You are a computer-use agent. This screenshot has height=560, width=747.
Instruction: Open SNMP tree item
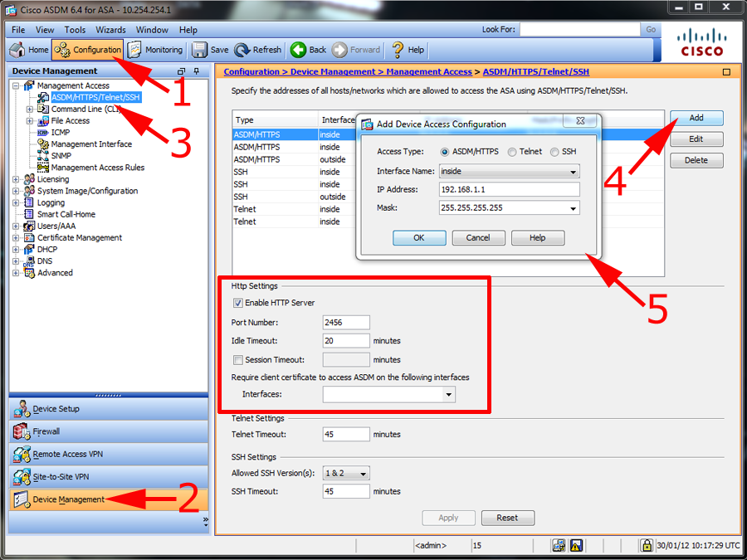61,156
